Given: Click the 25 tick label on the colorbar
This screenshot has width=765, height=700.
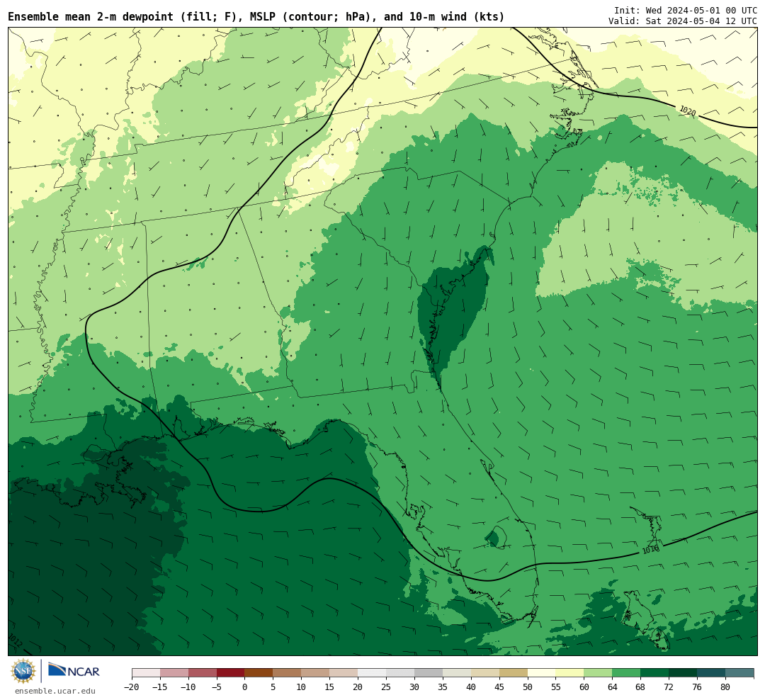Looking at the screenshot, I should coord(386,687).
